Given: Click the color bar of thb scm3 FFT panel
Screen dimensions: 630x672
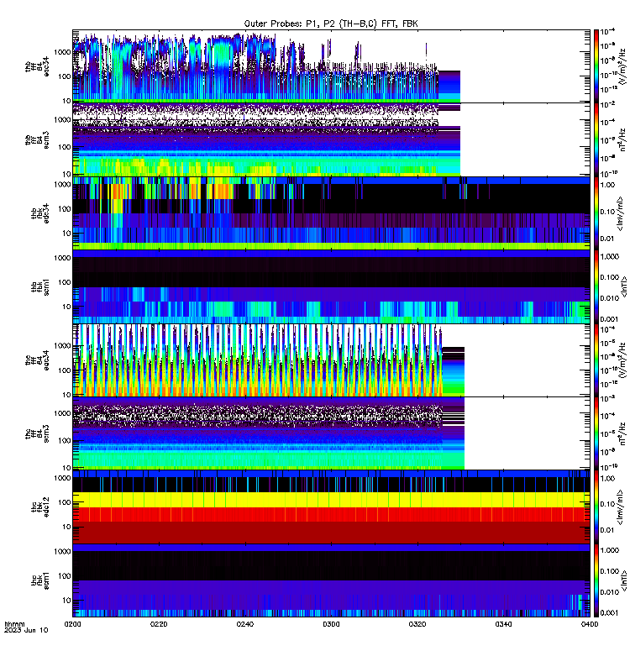Looking at the screenshot, I should [x=596, y=139].
